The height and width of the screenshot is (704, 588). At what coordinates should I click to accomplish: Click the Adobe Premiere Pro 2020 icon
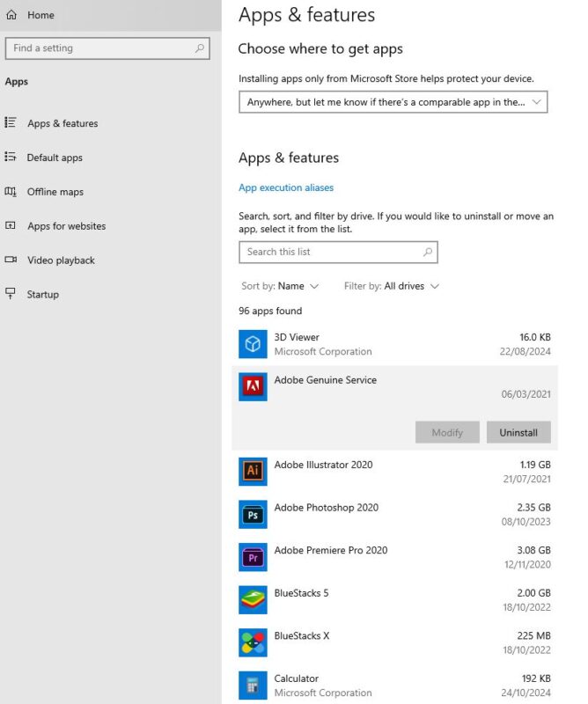click(x=253, y=557)
